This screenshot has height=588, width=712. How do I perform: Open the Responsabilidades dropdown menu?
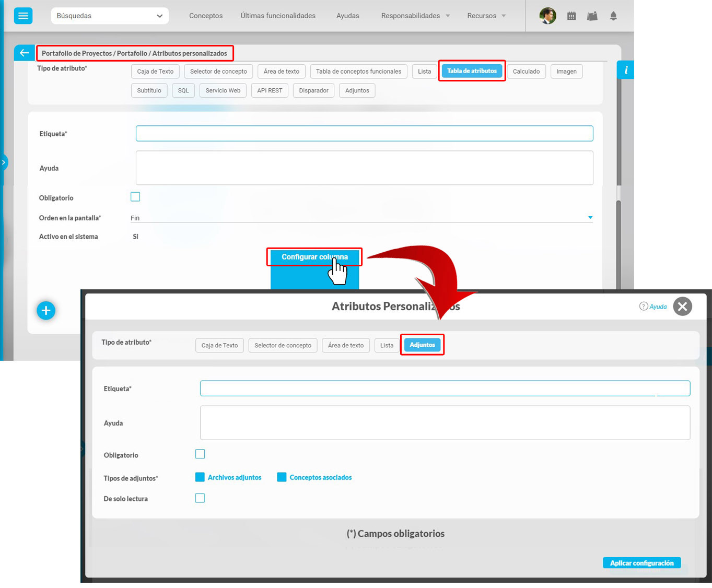pos(415,16)
